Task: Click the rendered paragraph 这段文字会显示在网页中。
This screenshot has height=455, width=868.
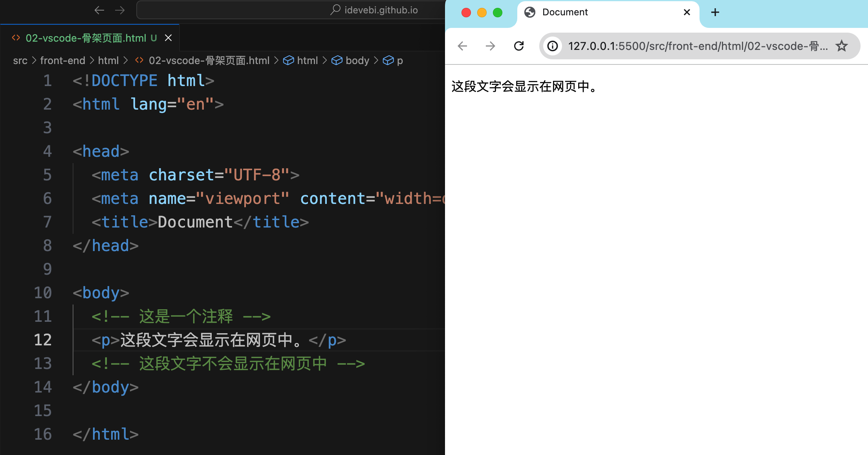Action: tap(525, 86)
